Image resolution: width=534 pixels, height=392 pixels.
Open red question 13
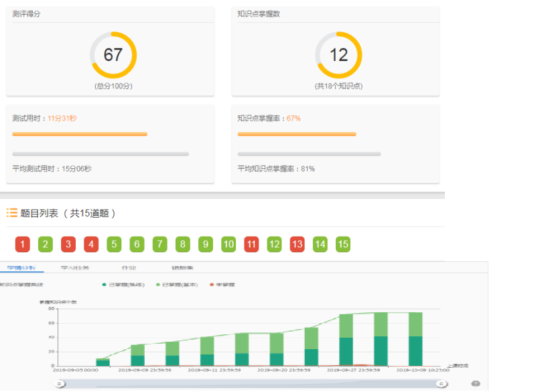point(297,245)
